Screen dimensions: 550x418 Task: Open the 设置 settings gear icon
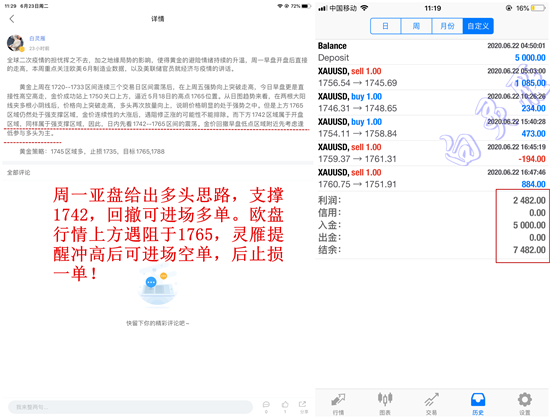[525, 404]
